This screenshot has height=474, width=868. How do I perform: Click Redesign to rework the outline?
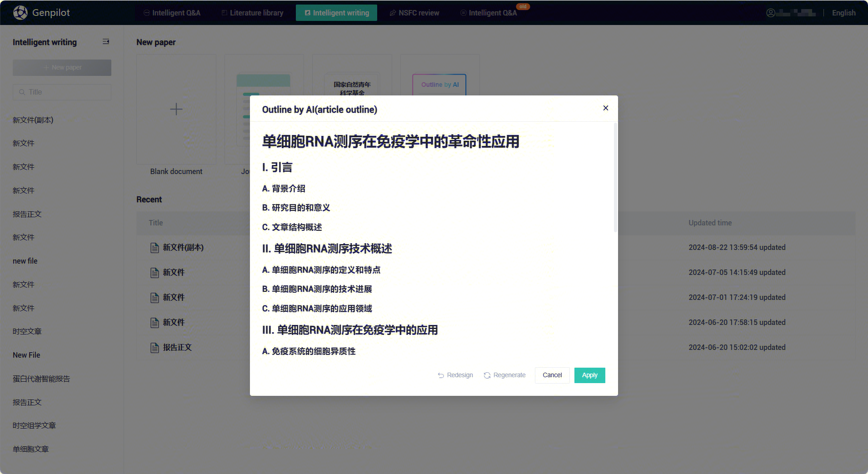pos(455,375)
